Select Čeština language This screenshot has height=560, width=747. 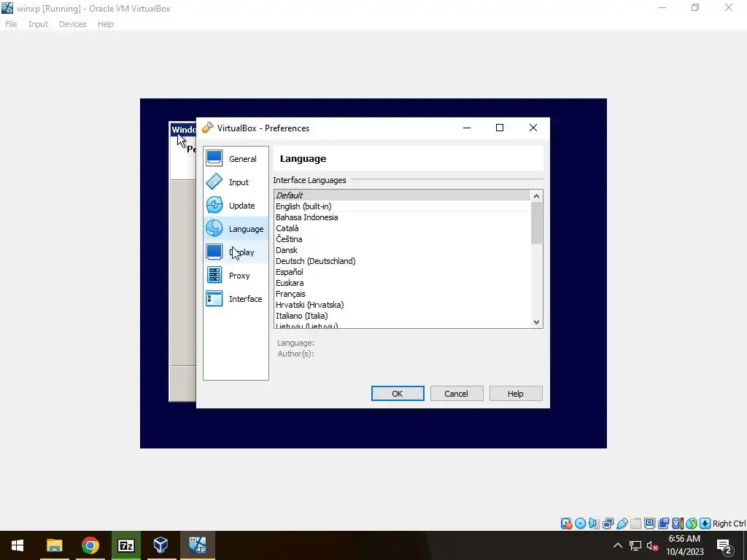pyautogui.click(x=402, y=239)
